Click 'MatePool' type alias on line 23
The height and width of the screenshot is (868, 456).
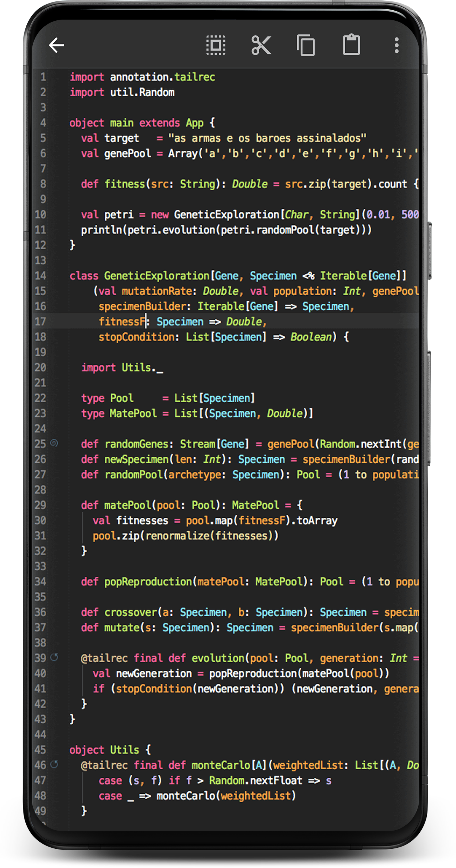click(133, 414)
